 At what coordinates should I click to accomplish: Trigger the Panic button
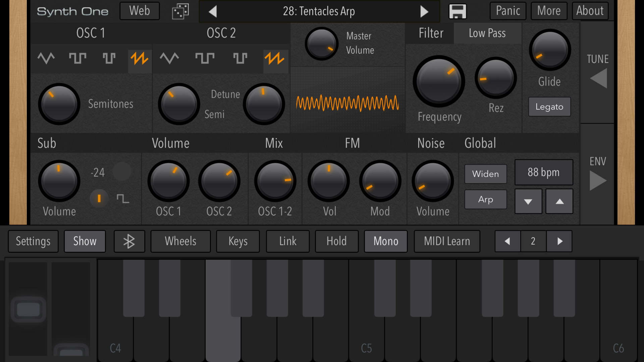pyautogui.click(x=507, y=11)
